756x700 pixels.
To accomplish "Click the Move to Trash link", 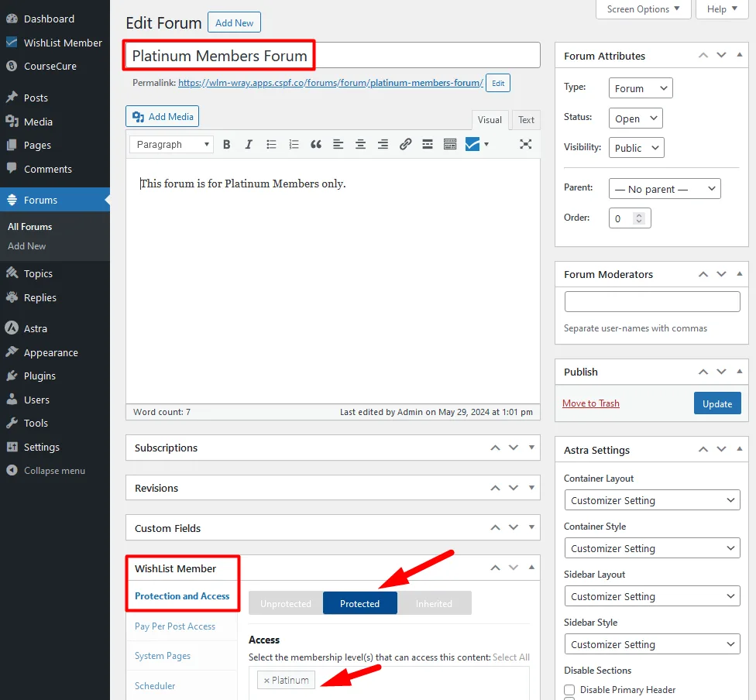I will point(591,403).
